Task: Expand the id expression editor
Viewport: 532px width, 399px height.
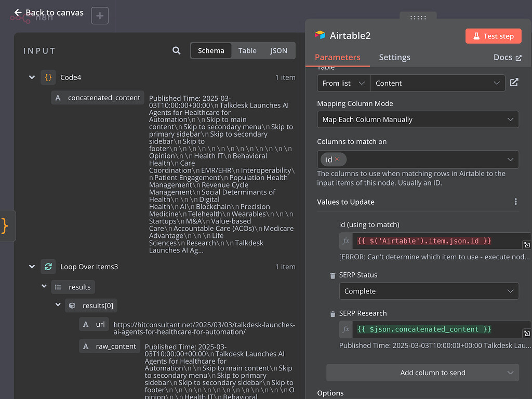Action: (x=526, y=245)
